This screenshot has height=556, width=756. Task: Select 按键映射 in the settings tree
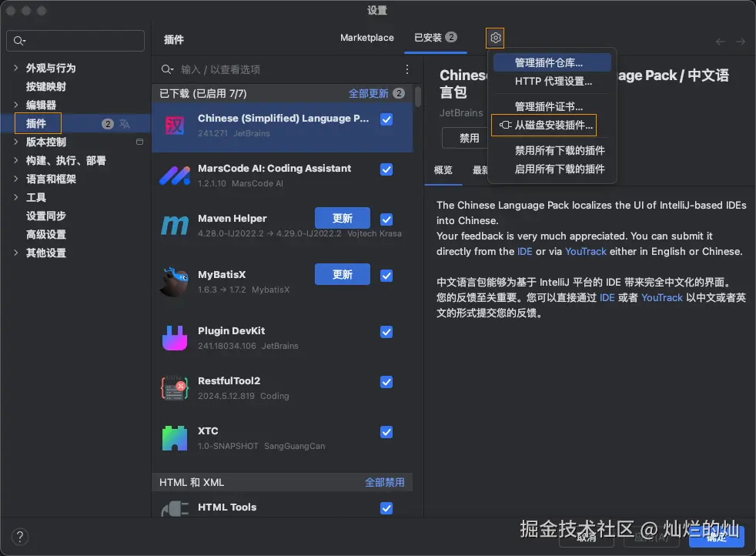(45, 86)
